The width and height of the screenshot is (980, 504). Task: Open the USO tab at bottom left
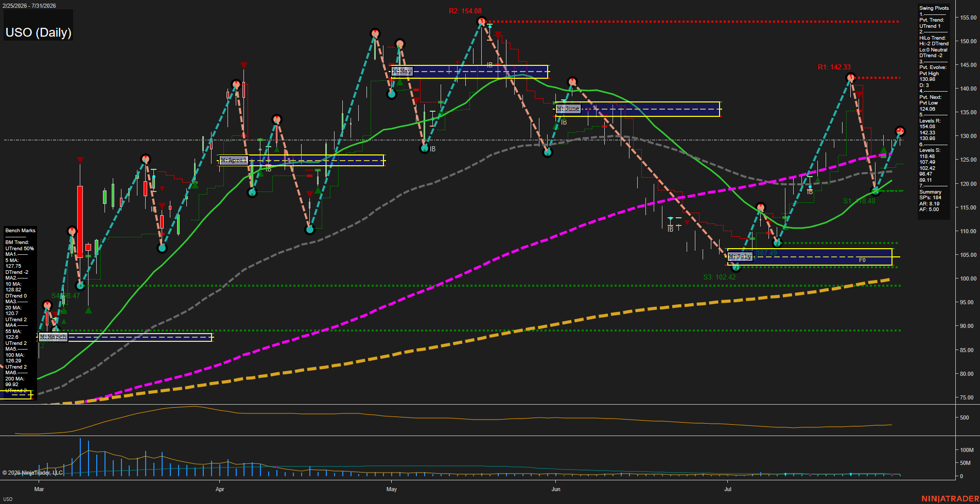coord(8,499)
